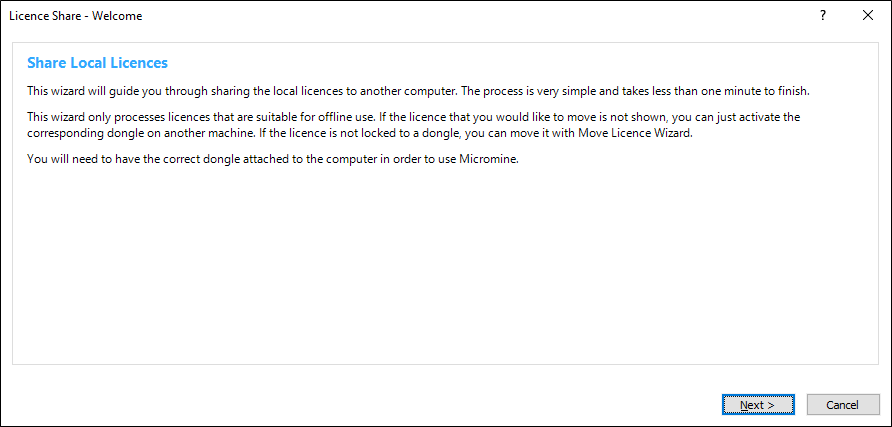Click the word 'Micromine' in the text
Viewport: 892px width, 427px height.
[487, 159]
